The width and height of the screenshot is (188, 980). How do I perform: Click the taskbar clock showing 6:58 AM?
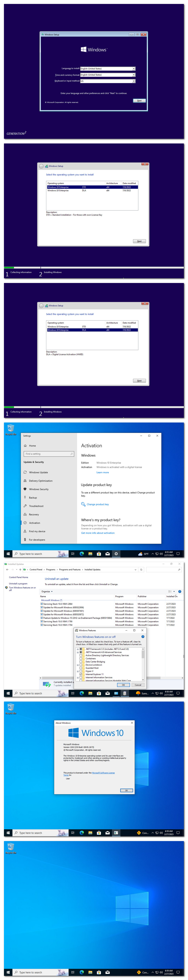tap(169, 693)
